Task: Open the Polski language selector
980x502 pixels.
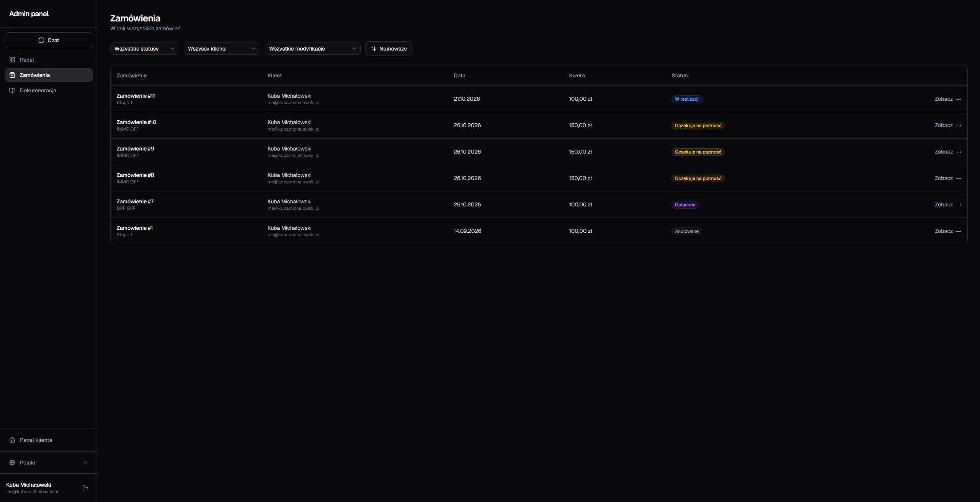Action: coord(49,463)
